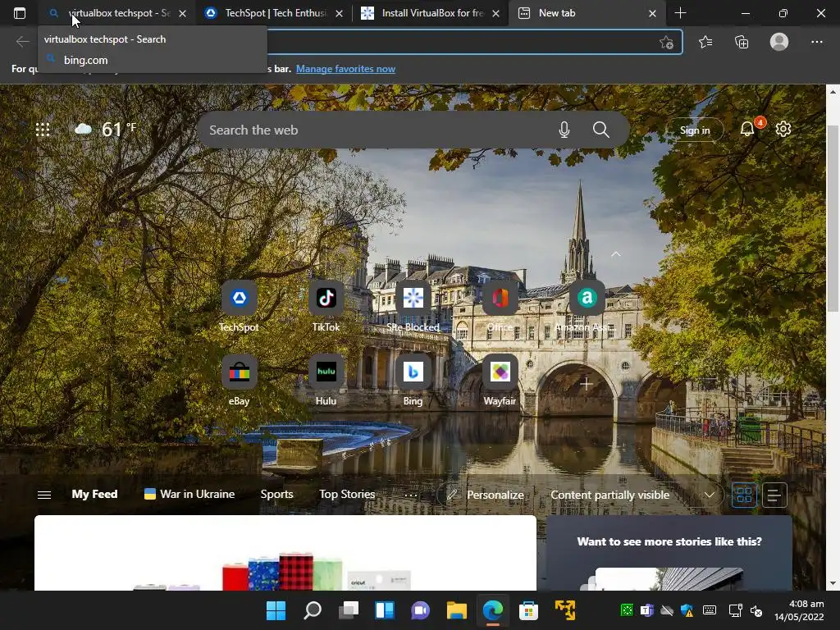Image resolution: width=840 pixels, height=630 pixels.
Task: Open the 61 °F weather widget
Action: pos(106,129)
